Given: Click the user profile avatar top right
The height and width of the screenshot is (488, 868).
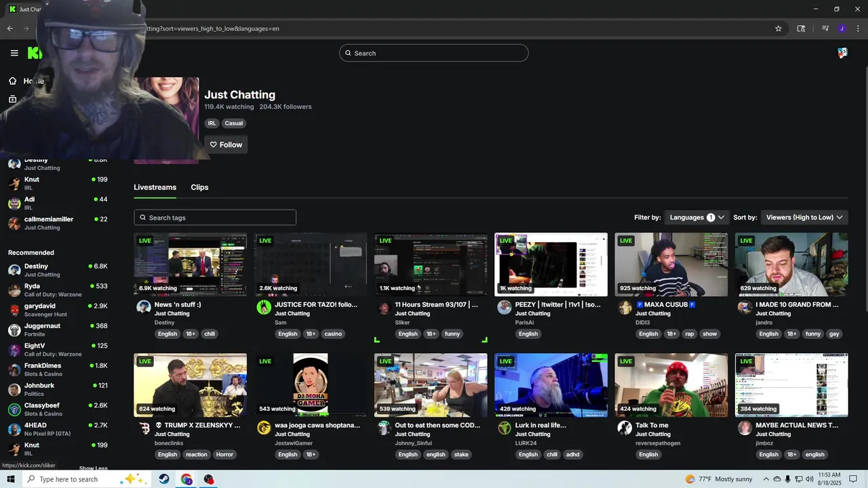Looking at the screenshot, I should point(842,53).
